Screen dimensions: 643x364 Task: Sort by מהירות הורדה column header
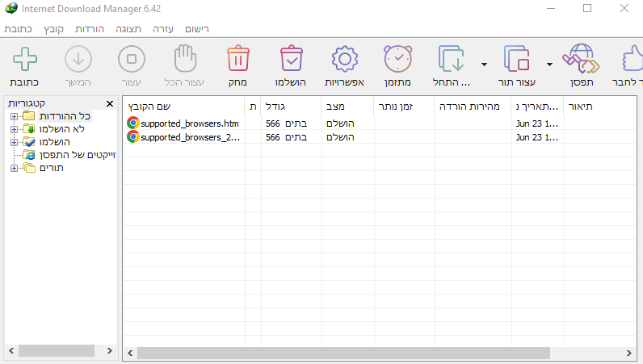coord(473,107)
